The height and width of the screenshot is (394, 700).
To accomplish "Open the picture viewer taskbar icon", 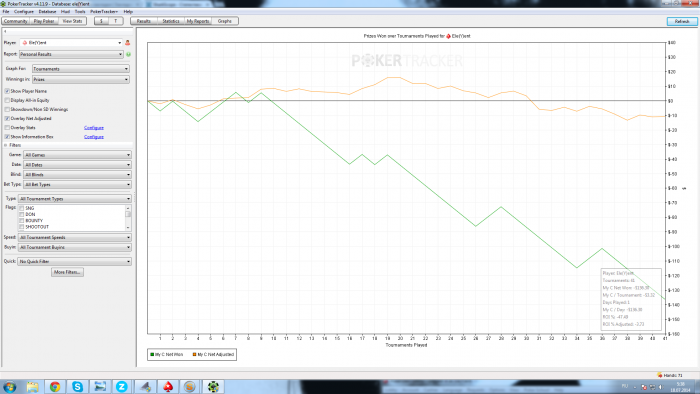I will pyautogui.click(x=100, y=386).
